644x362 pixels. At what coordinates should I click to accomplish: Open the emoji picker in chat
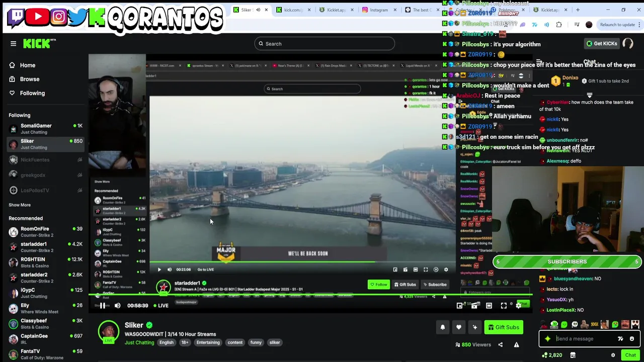[632, 339]
